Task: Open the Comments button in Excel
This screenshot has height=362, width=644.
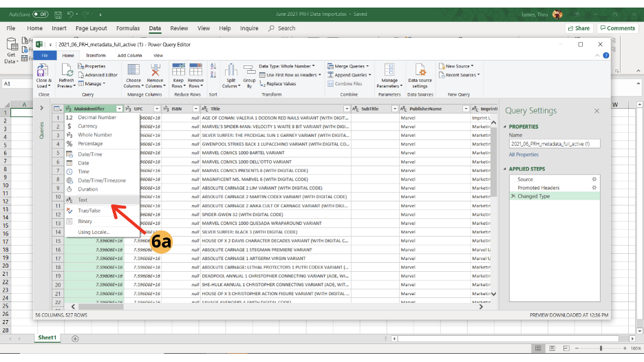Action: tap(617, 28)
